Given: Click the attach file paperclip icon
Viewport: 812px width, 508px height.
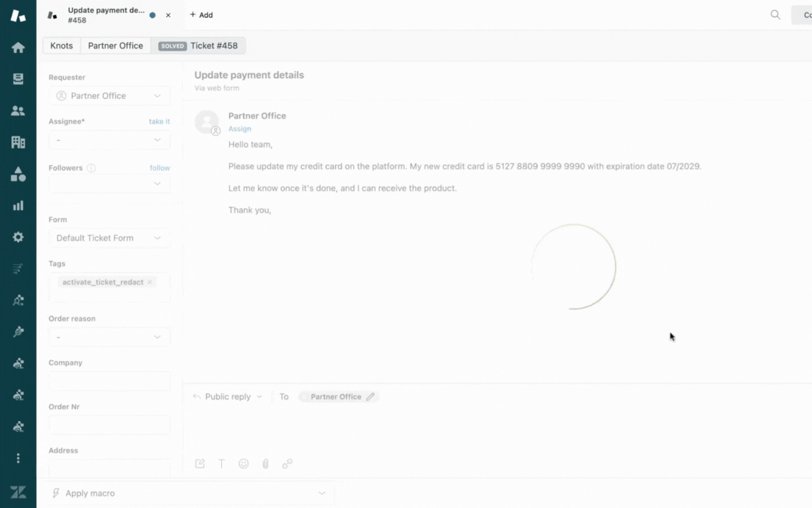Looking at the screenshot, I should point(265,464).
